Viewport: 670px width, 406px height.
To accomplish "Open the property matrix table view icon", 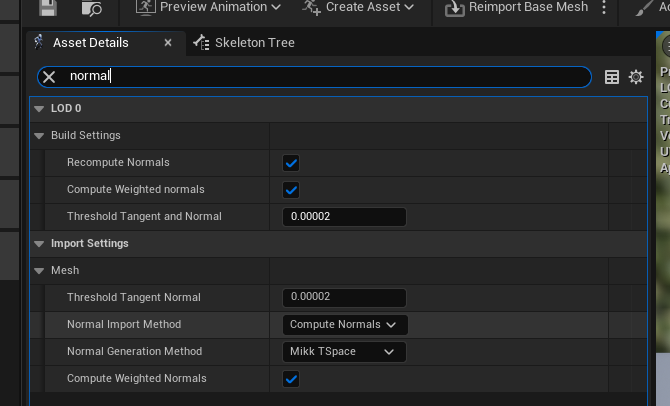I will (x=612, y=77).
